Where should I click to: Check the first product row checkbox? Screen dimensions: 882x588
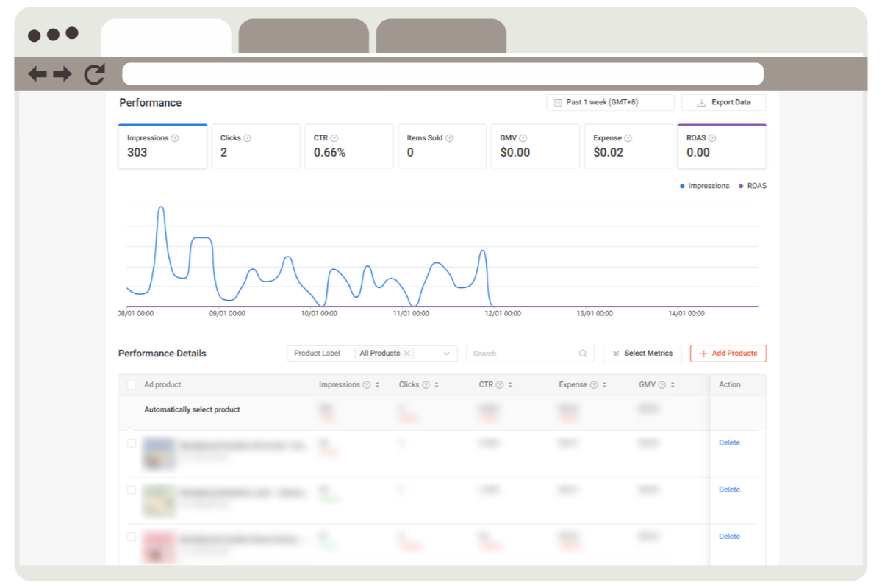(x=132, y=443)
